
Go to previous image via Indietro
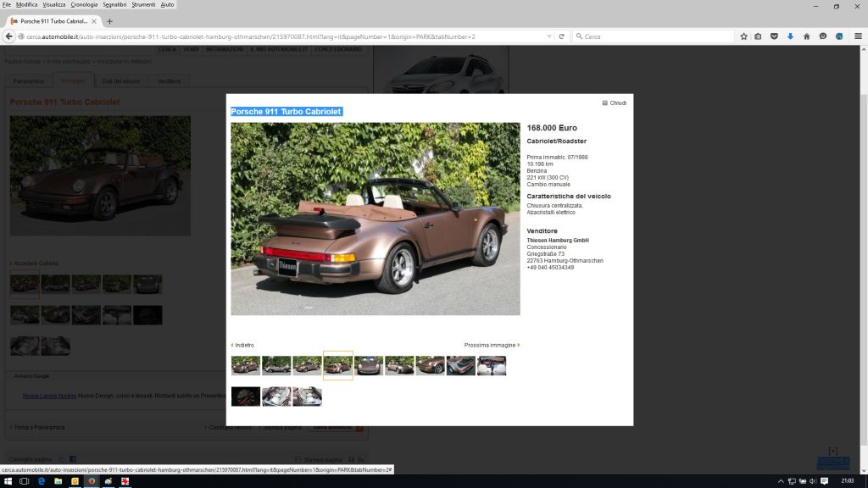coord(242,346)
